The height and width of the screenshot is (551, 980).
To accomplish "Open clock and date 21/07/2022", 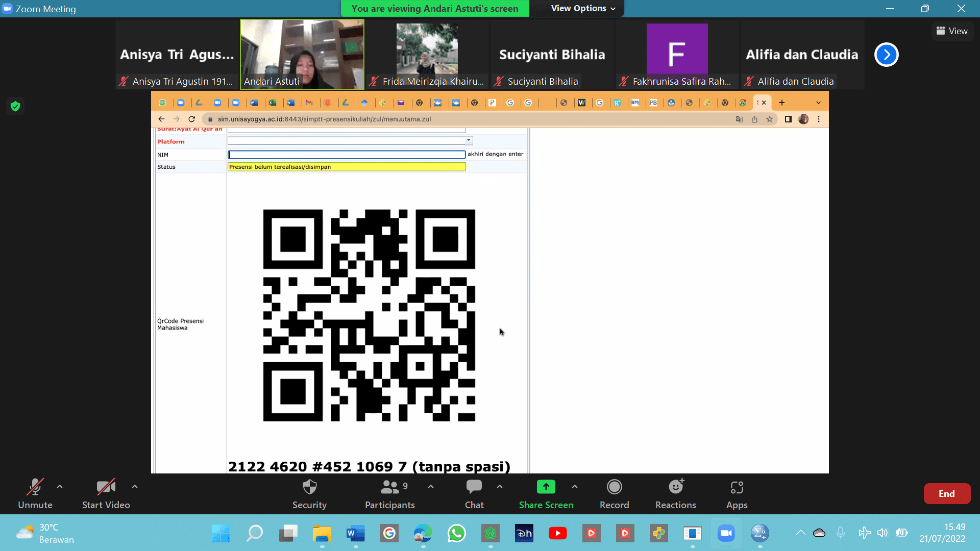I will (943, 533).
